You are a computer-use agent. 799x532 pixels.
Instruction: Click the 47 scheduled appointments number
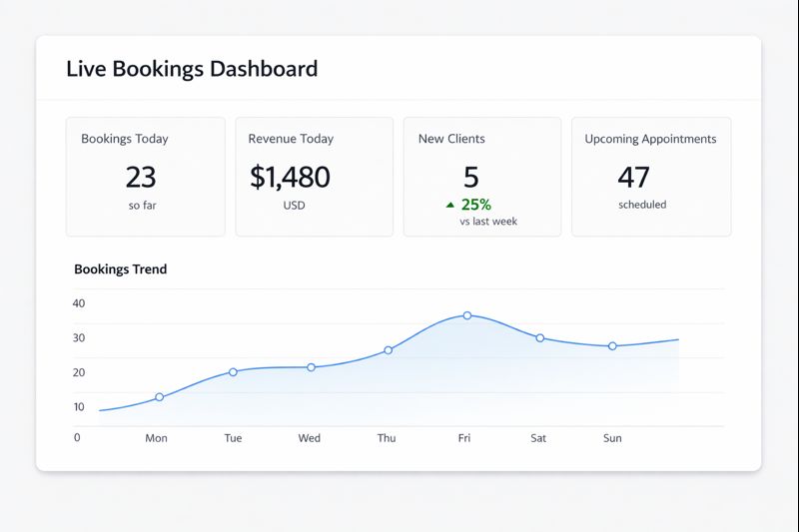click(633, 178)
